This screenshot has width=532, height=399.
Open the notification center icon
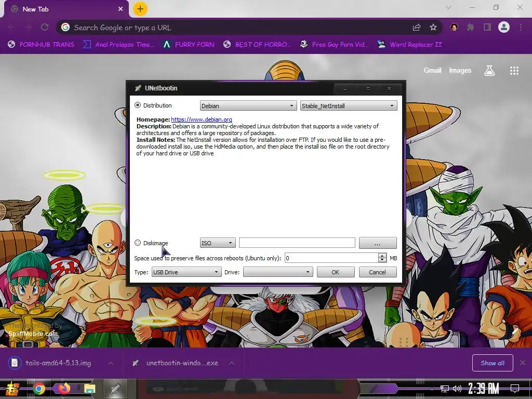(x=515, y=388)
